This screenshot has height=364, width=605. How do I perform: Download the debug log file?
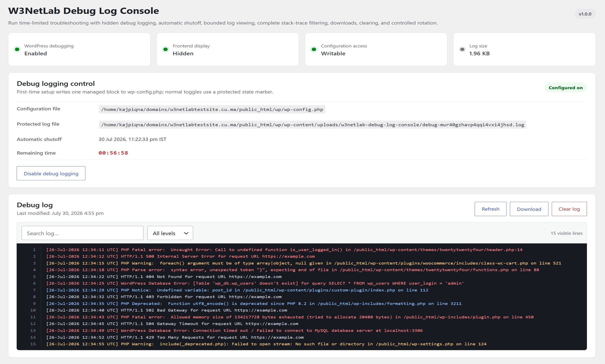(529, 209)
